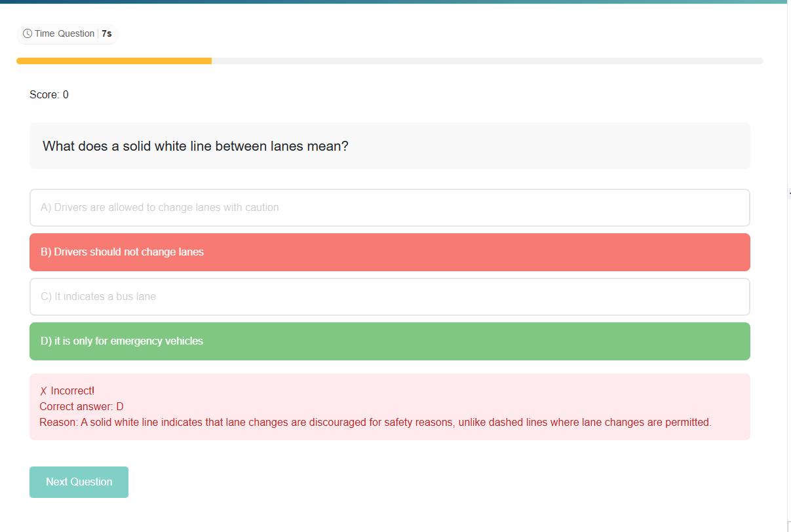Click the word Incorrect! in the feedback box
This screenshot has width=791, height=532.
(73, 391)
